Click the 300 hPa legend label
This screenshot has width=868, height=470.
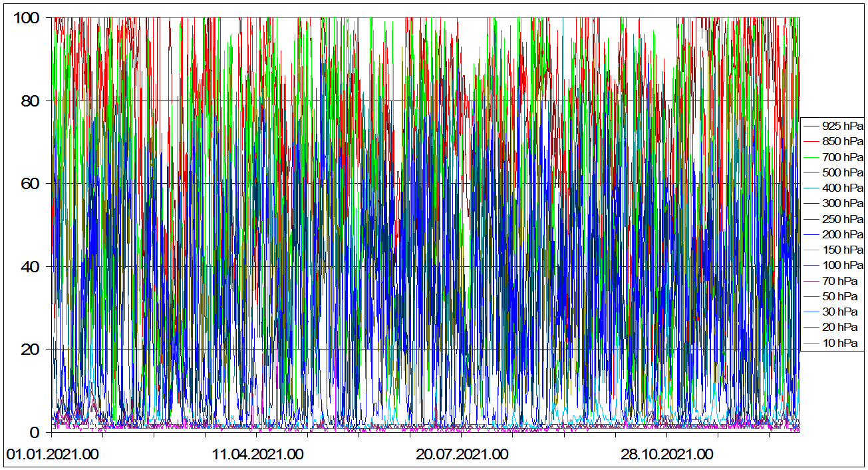[842, 203]
